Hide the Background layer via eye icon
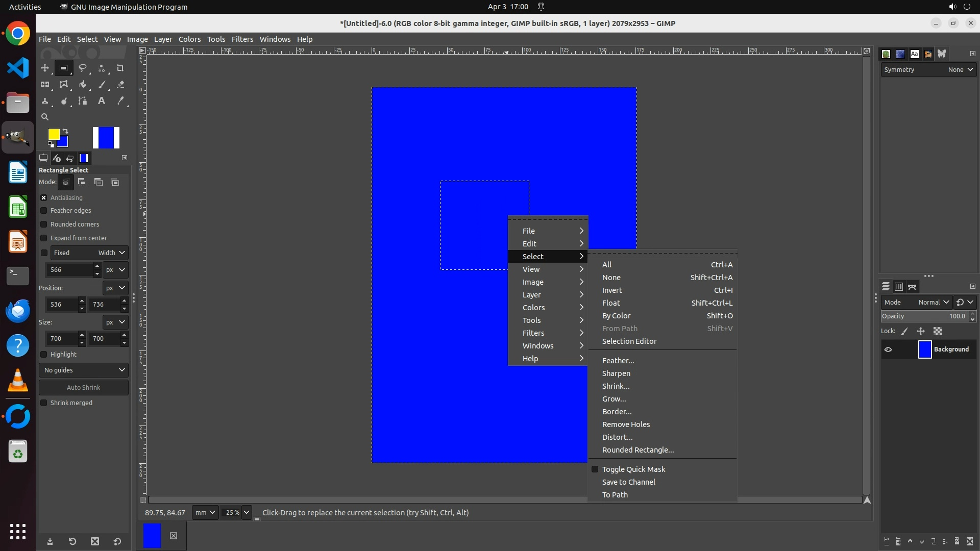Screen dimensions: 980x551 [888, 349]
